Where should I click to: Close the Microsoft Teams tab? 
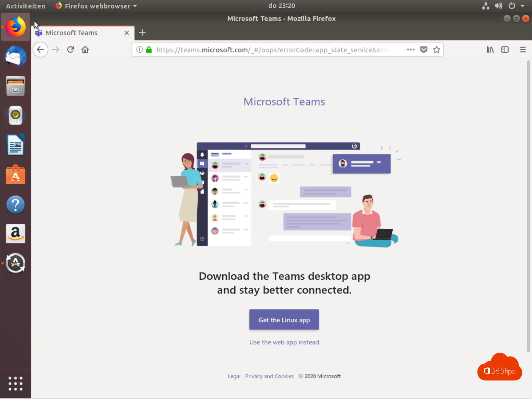126,33
